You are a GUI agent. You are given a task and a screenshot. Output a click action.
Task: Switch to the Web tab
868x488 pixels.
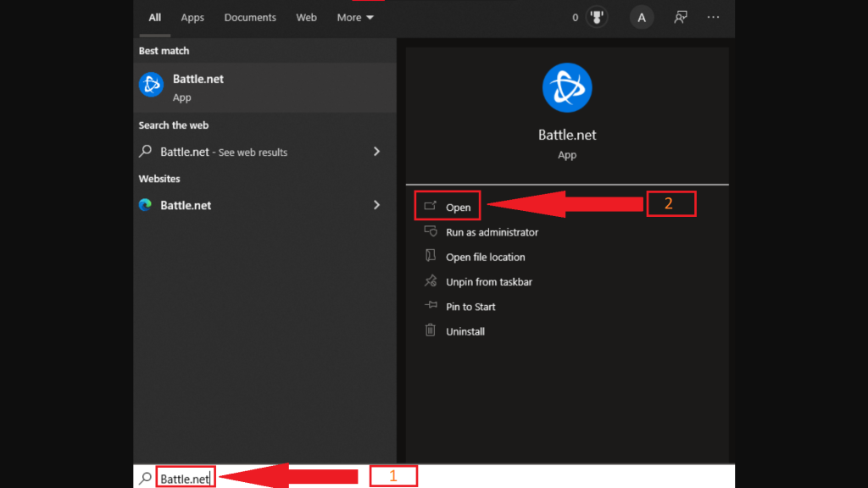tap(306, 18)
